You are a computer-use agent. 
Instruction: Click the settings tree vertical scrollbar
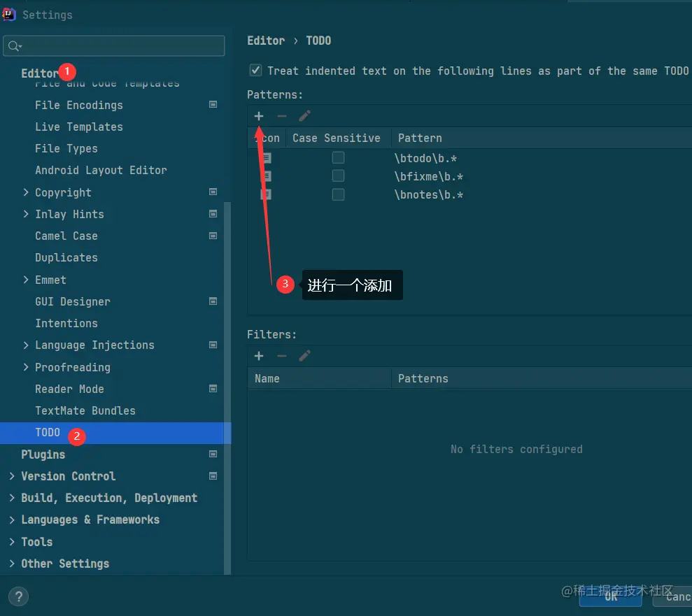pos(227,388)
